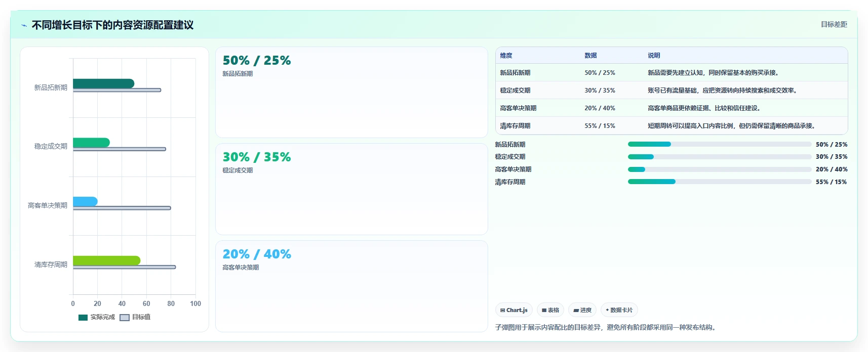Click the 新品拓新期 dark green chart bar

[103, 83]
